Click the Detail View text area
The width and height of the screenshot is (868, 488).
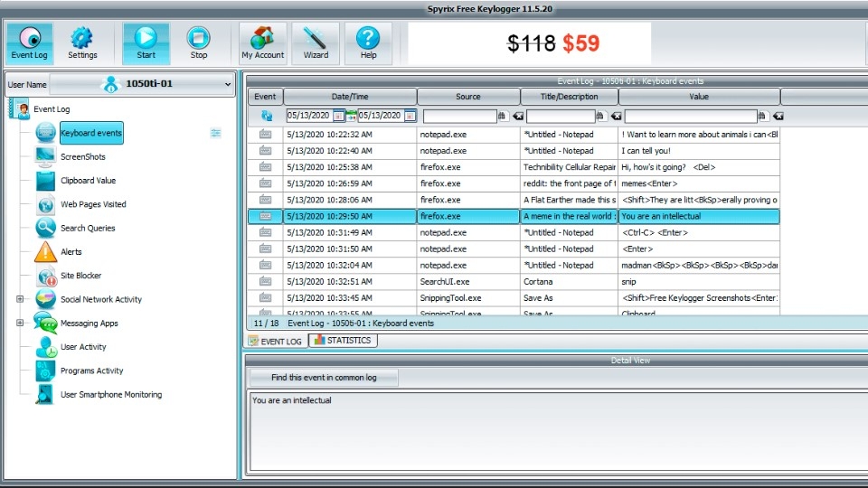click(559, 432)
